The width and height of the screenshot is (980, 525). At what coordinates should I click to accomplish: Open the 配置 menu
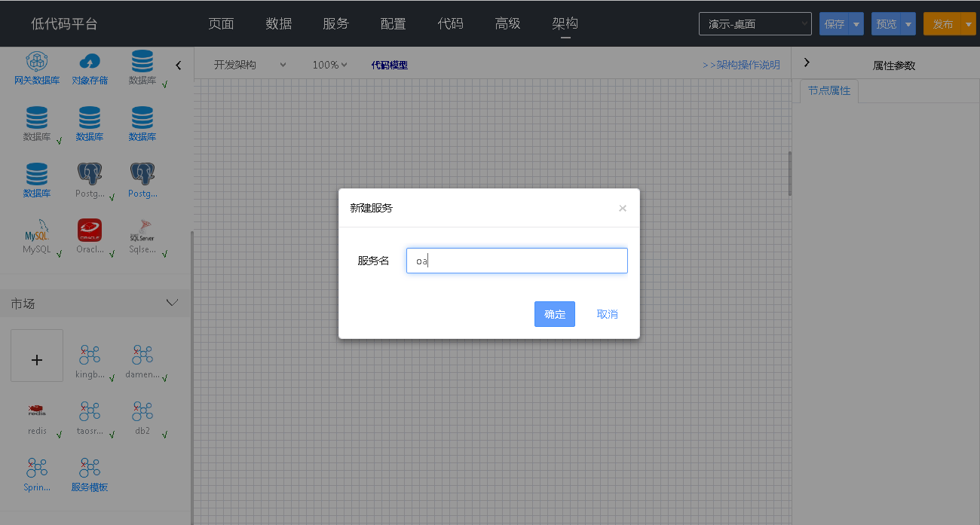click(394, 23)
